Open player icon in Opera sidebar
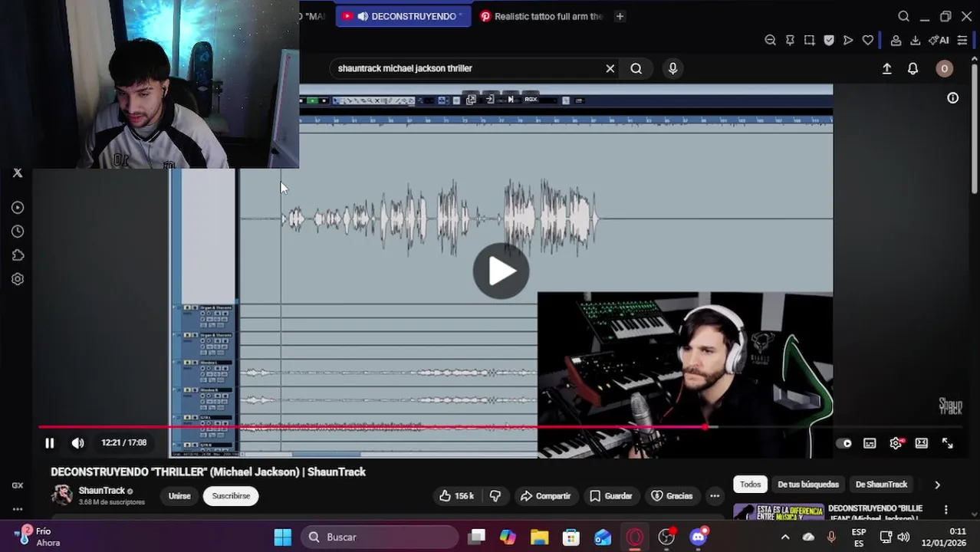 pyautogui.click(x=18, y=208)
